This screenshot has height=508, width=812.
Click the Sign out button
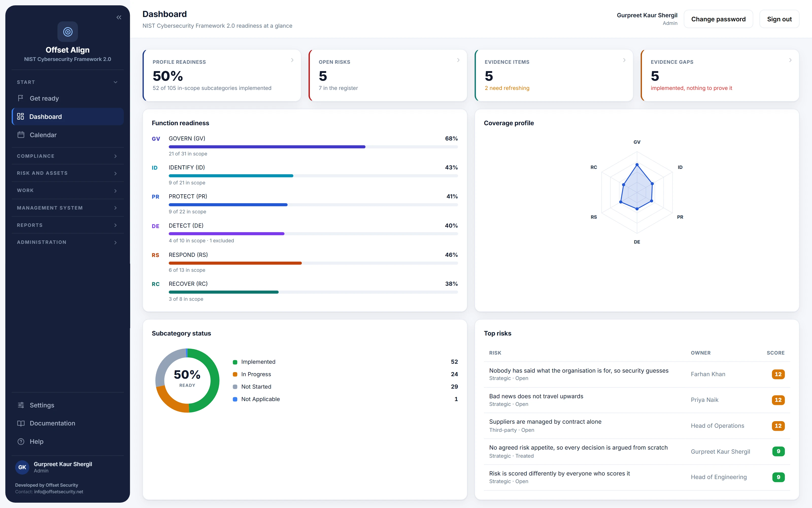[x=779, y=19]
